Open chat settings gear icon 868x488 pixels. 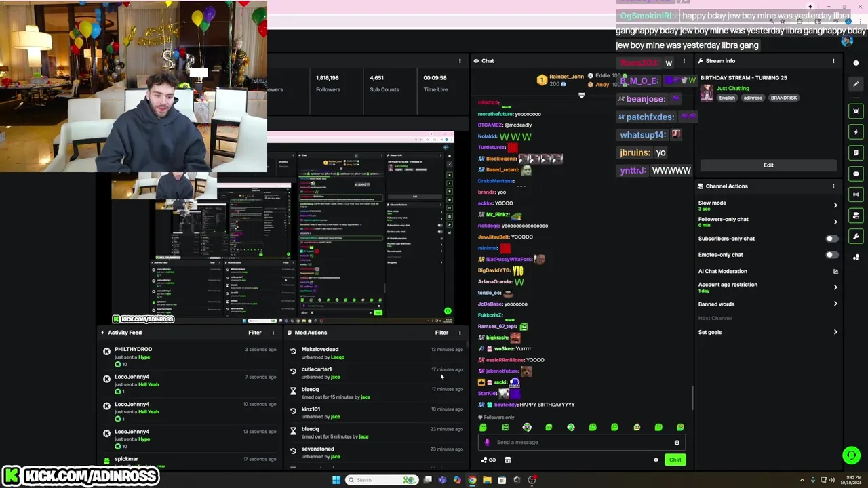coord(656,460)
